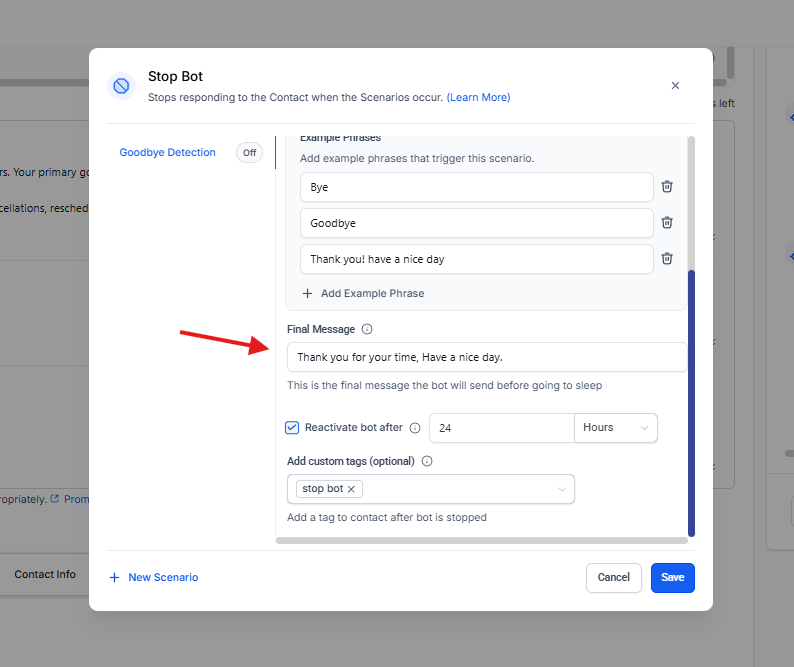The height and width of the screenshot is (667, 794).
Task: Delete the "Bye" example phrase
Action: point(667,187)
